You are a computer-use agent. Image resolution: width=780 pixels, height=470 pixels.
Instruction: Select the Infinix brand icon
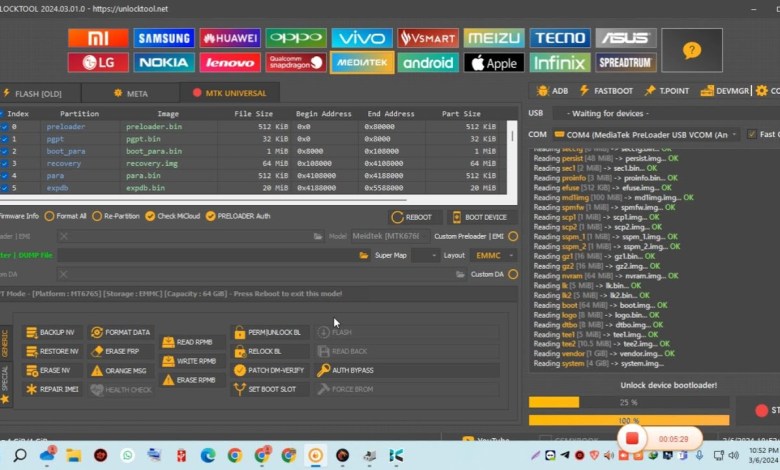(x=560, y=63)
